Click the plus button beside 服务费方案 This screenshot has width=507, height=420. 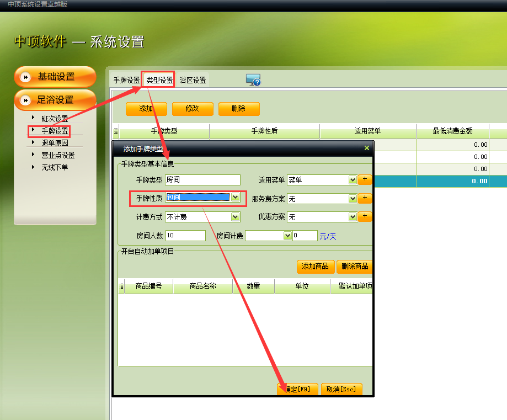pyautogui.click(x=365, y=198)
